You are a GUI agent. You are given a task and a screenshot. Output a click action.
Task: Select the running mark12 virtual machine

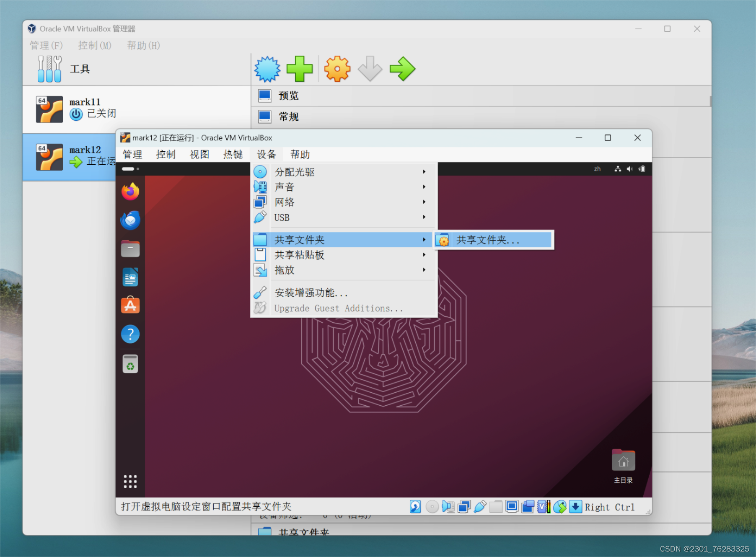click(x=70, y=157)
